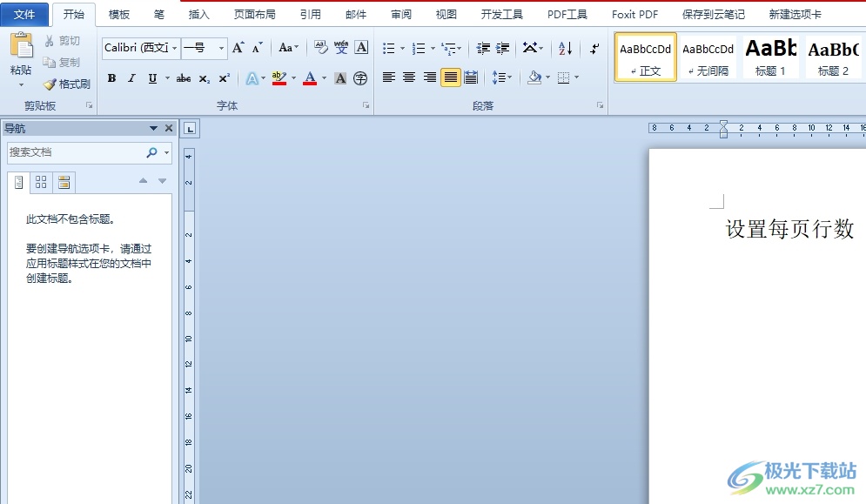Toggle bold formatting

point(111,78)
